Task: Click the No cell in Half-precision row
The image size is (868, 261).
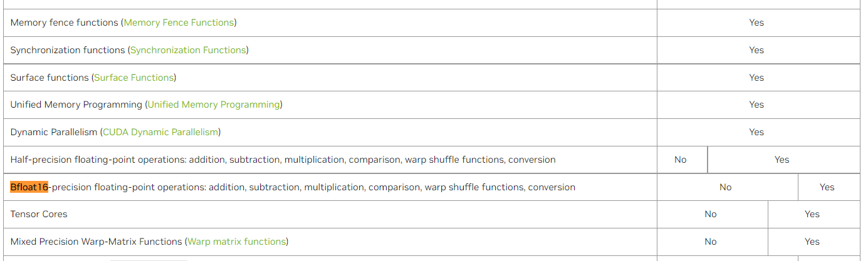Action: coord(681,160)
